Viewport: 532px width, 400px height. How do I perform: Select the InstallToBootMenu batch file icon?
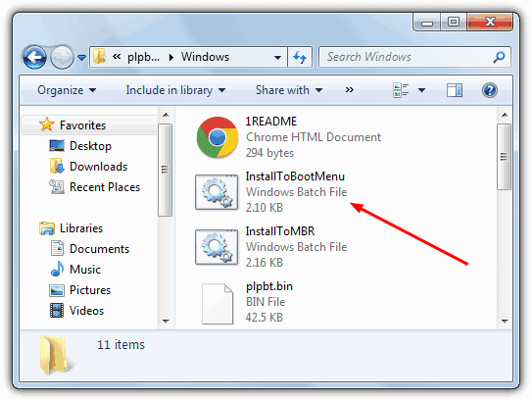217,192
